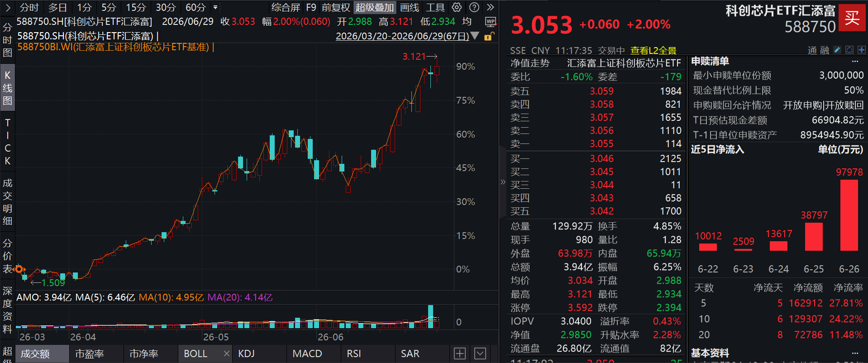Image resolution: width=868 pixels, height=363 pixels.
Task: Click 卖五 price 3.059
Action: [601, 91]
